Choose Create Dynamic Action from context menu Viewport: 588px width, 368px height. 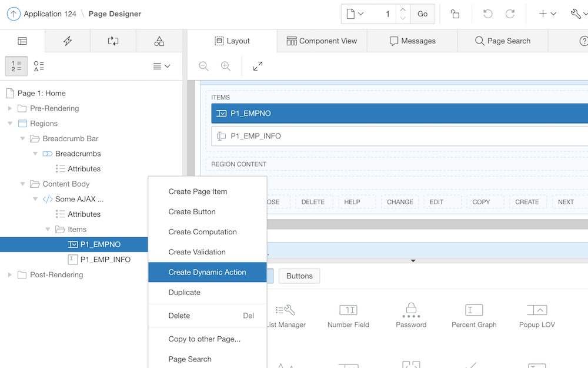(x=207, y=272)
